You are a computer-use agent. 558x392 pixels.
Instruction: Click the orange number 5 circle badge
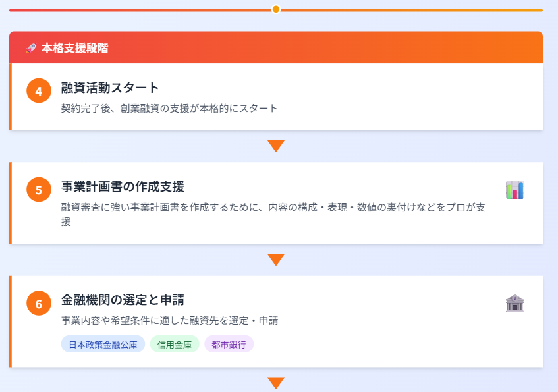(39, 190)
